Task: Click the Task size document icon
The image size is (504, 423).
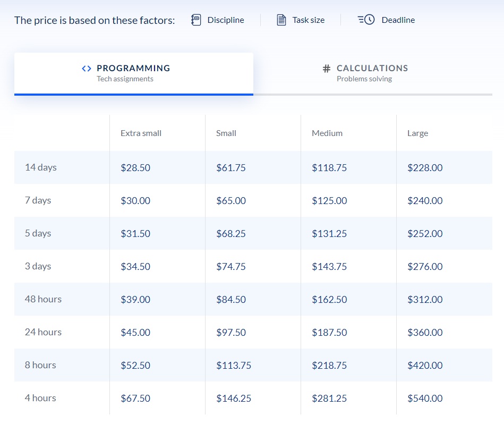Action: 281,20
